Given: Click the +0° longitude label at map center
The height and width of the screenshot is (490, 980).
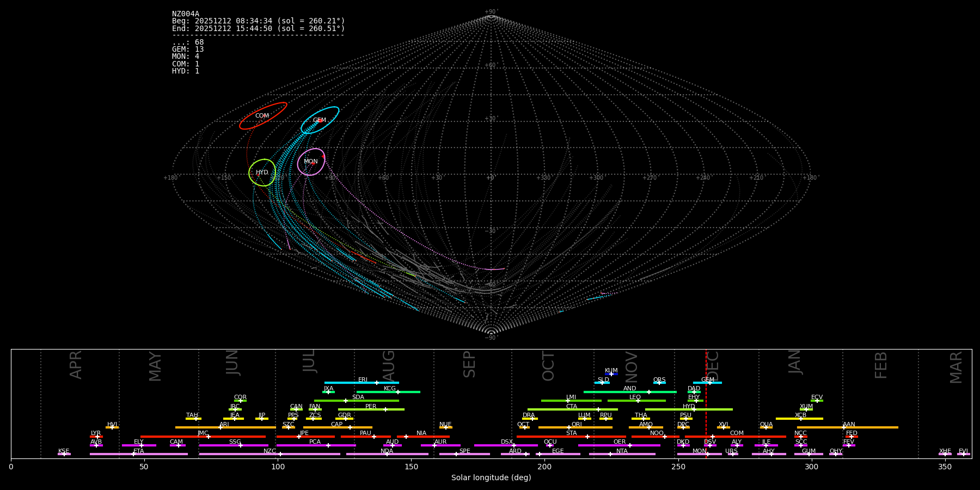Looking at the screenshot, I should point(490,178).
